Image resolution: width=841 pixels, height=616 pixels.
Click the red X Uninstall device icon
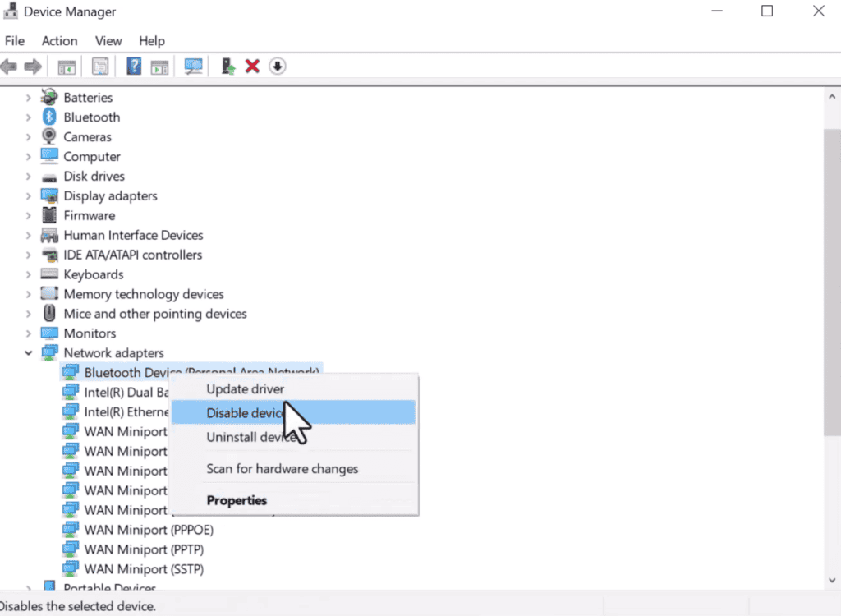click(252, 66)
